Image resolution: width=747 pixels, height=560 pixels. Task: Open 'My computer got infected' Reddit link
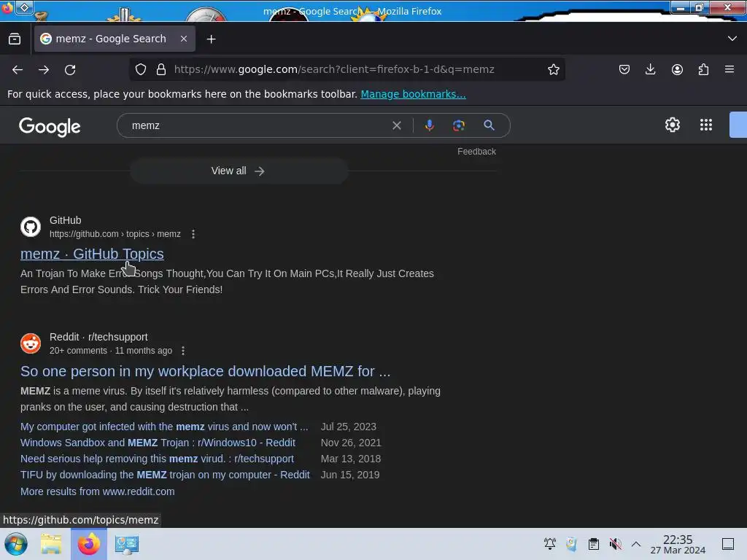pos(164,427)
